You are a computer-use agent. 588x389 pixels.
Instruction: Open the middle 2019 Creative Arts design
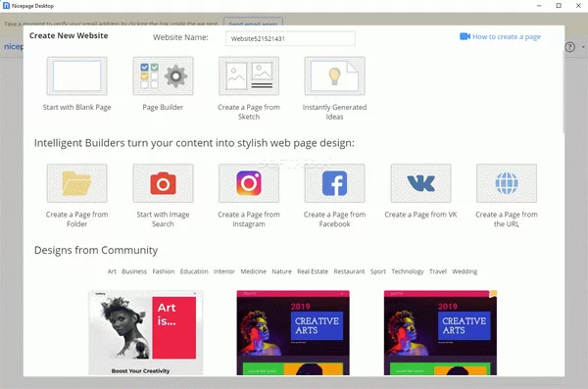[x=293, y=333]
